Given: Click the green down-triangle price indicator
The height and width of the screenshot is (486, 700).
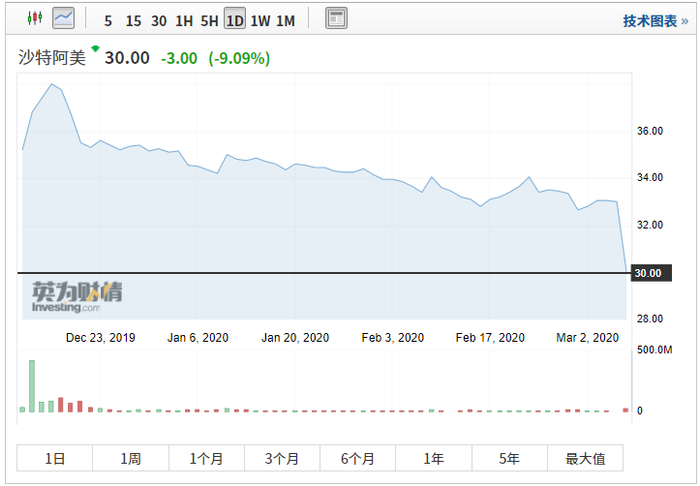Looking at the screenshot, I should [x=95, y=48].
